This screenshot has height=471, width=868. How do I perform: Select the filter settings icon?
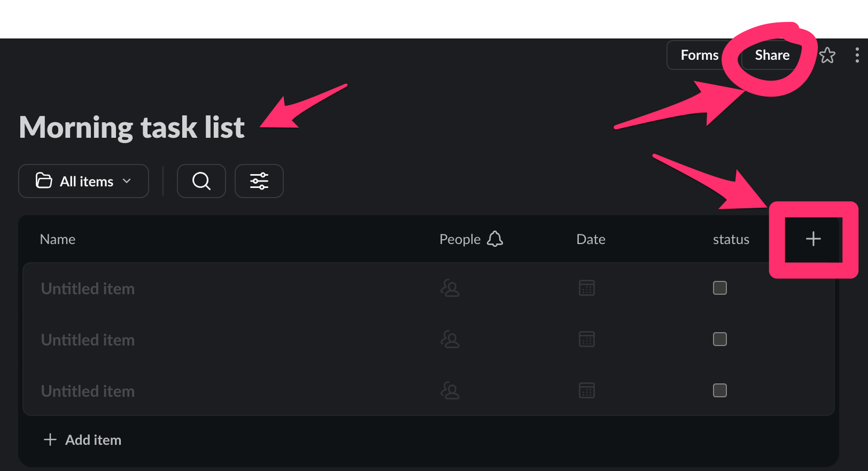[x=259, y=180]
